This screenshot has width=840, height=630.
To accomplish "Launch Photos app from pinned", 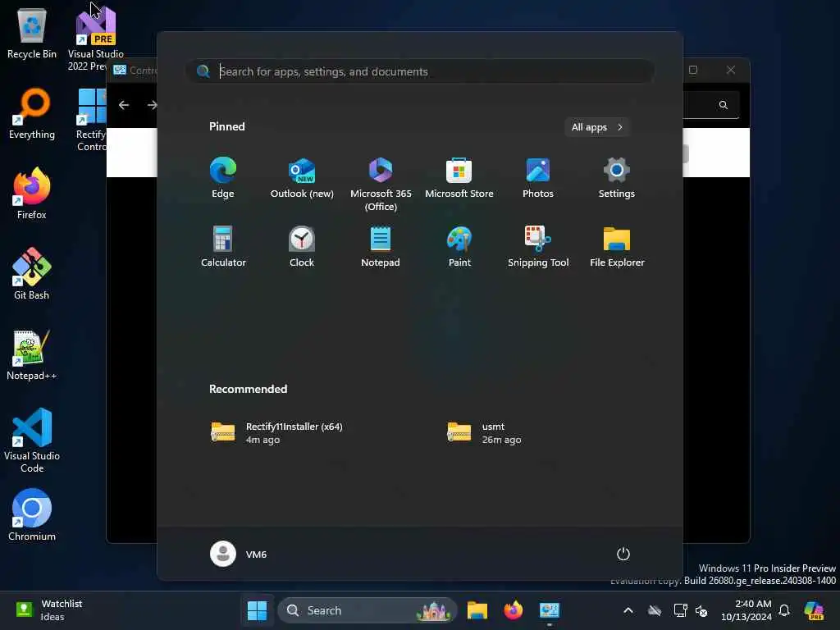I will 538,178.
